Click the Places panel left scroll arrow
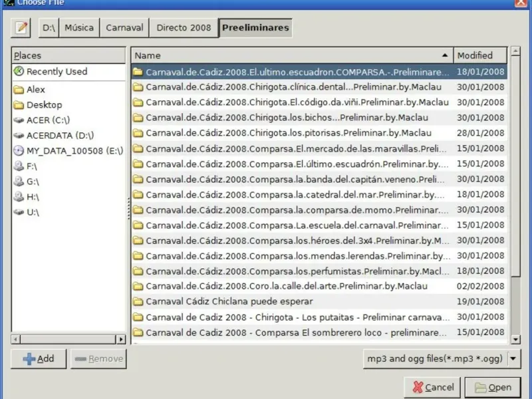The image size is (532, 399). click(15, 339)
